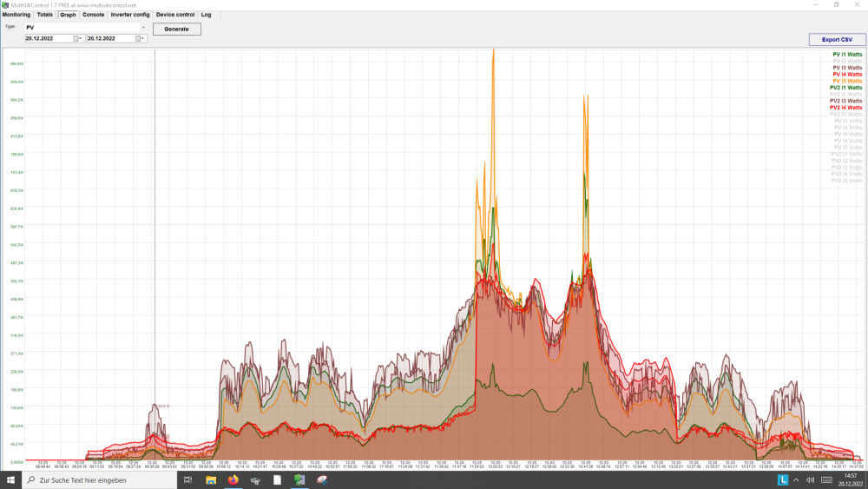Viewport: 868px width, 489px height.
Task: Click the MultiSIBControl title bar app icon
Action: point(5,5)
